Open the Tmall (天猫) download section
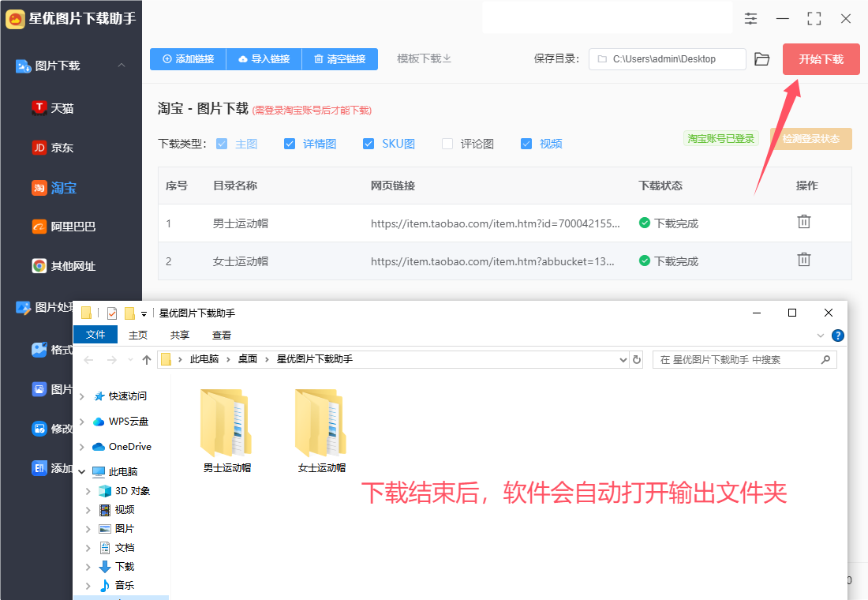Image resolution: width=868 pixels, height=600 pixels. pos(53,108)
